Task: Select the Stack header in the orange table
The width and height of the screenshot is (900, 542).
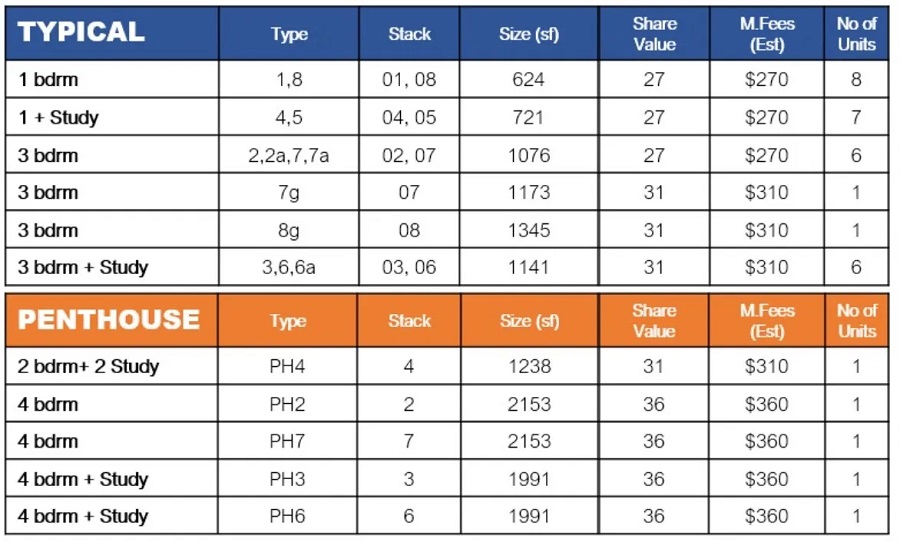Action: pyautogui.click(x=409, y=321)
